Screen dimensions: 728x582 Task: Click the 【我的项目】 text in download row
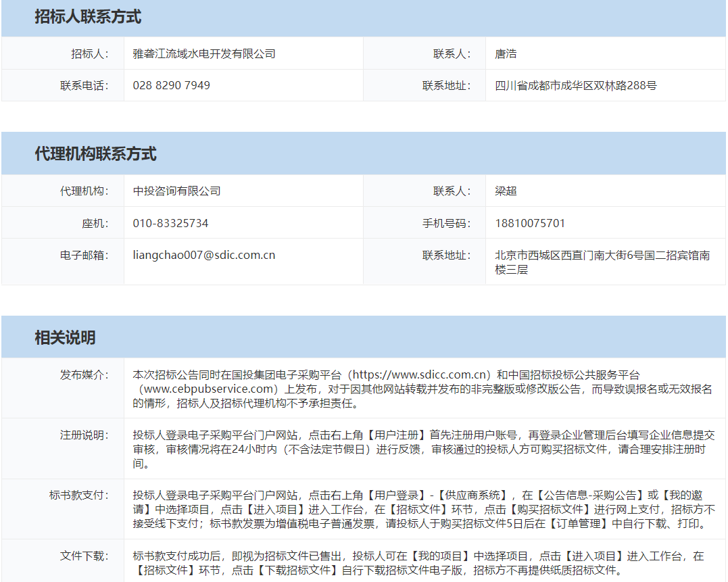[x=440, y=556]
